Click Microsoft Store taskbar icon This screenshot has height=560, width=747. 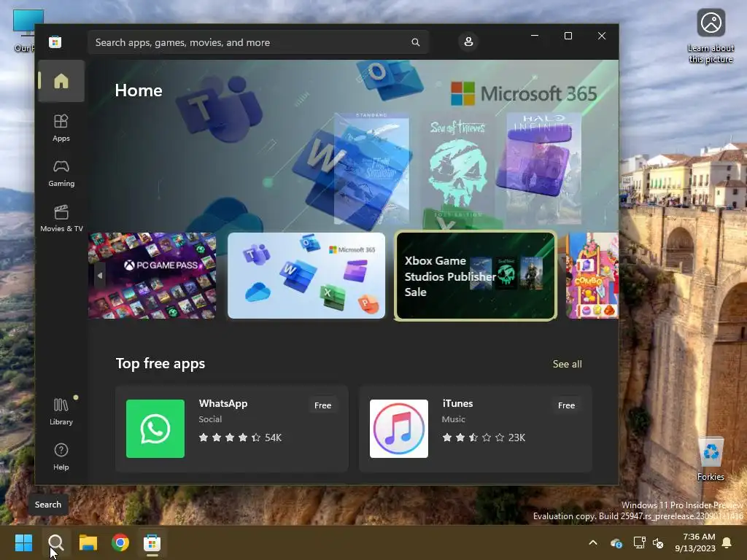tap(152, 542)
